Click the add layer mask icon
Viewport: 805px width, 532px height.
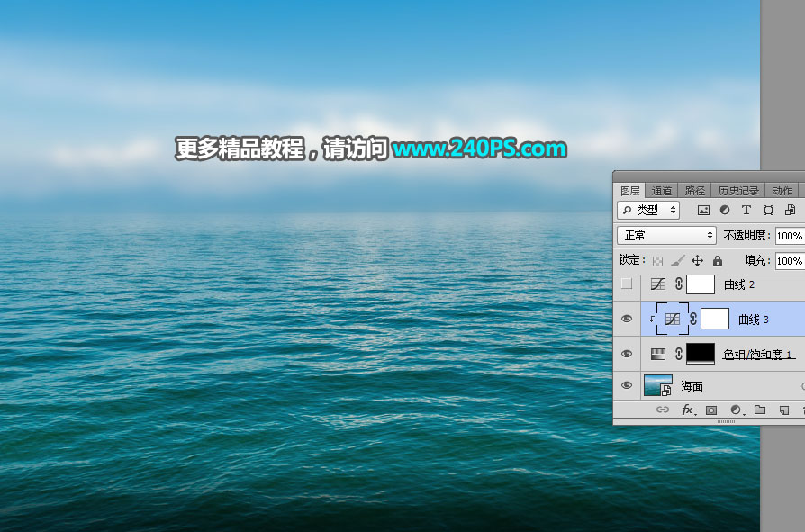point(711,410)
